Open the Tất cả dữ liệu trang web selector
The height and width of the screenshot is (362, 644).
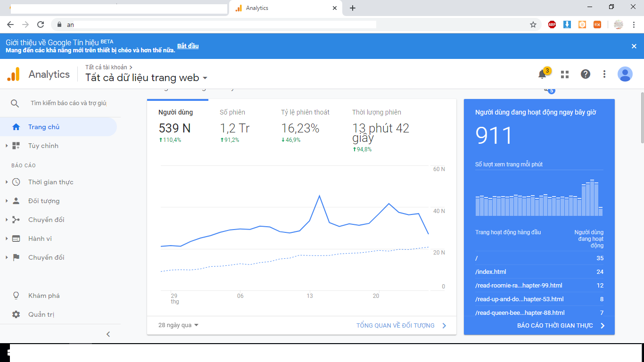pyautogui.click(x=146, y=78)
